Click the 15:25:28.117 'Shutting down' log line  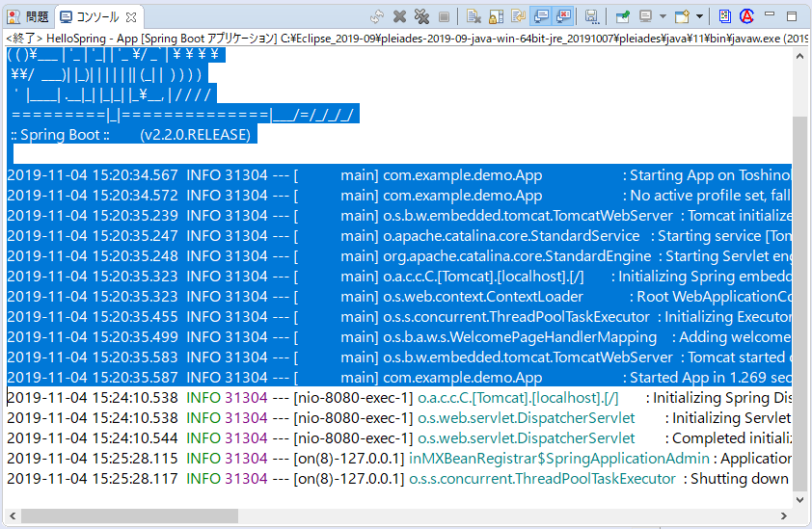pos(399,478)
